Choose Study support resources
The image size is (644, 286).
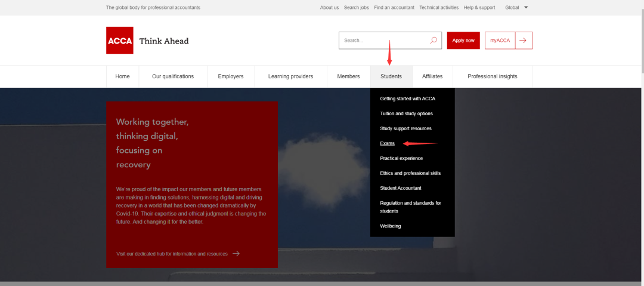click(406, 128)
